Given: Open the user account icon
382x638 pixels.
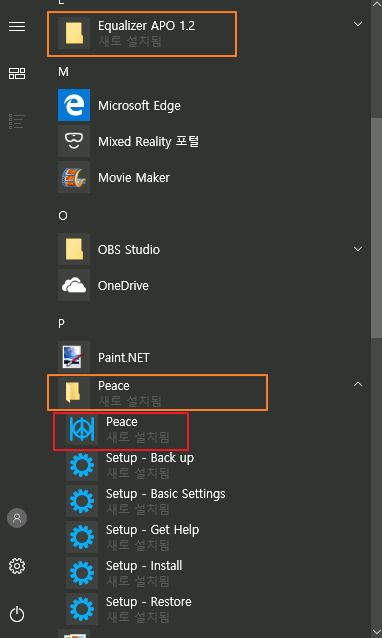Looking at the screenshot, I should [x=17, y=518].
